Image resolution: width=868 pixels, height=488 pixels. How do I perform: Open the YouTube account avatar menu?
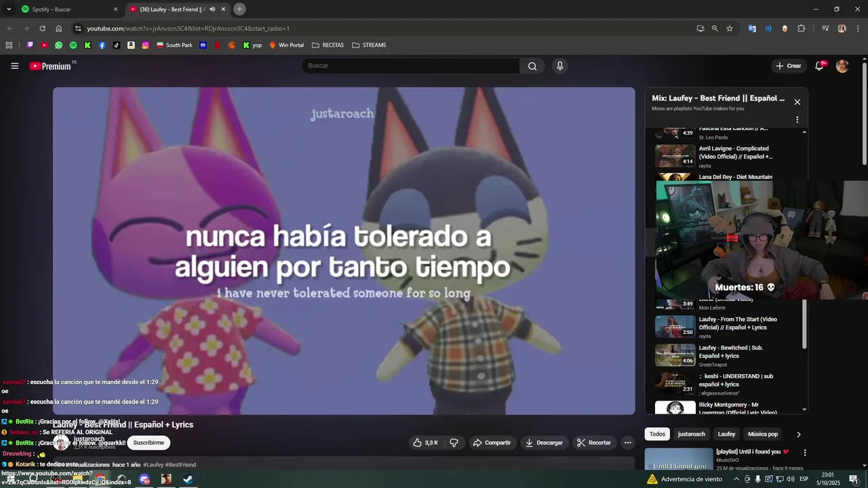click(x=842, y=66)
